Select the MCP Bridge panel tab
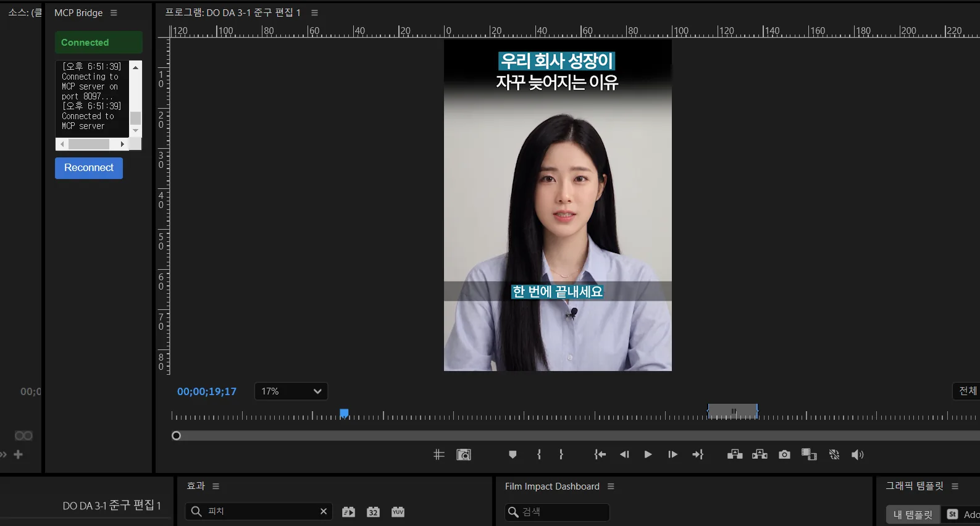This screenshot has width=980, height=526. [78, 13]
